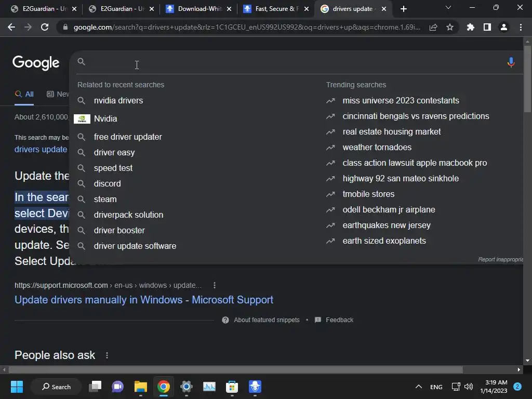Open People also ask three-dot options
This screenshot has width=532, height=399.
pos(107,355)
